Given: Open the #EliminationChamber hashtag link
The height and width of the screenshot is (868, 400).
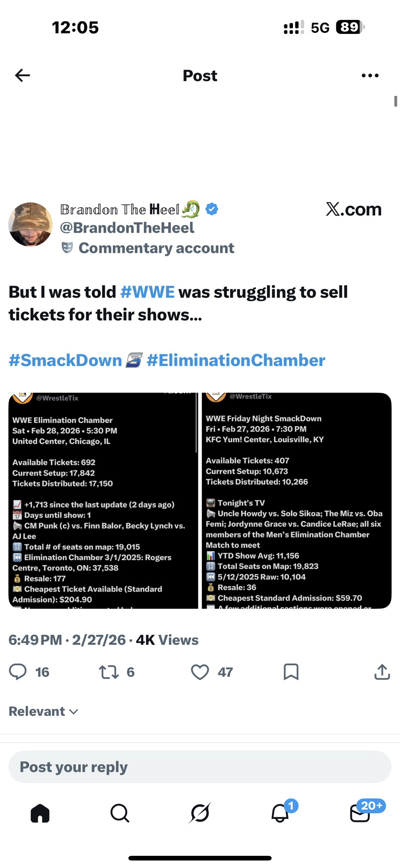Looking at the screenshot, I should tap(236, 360).
